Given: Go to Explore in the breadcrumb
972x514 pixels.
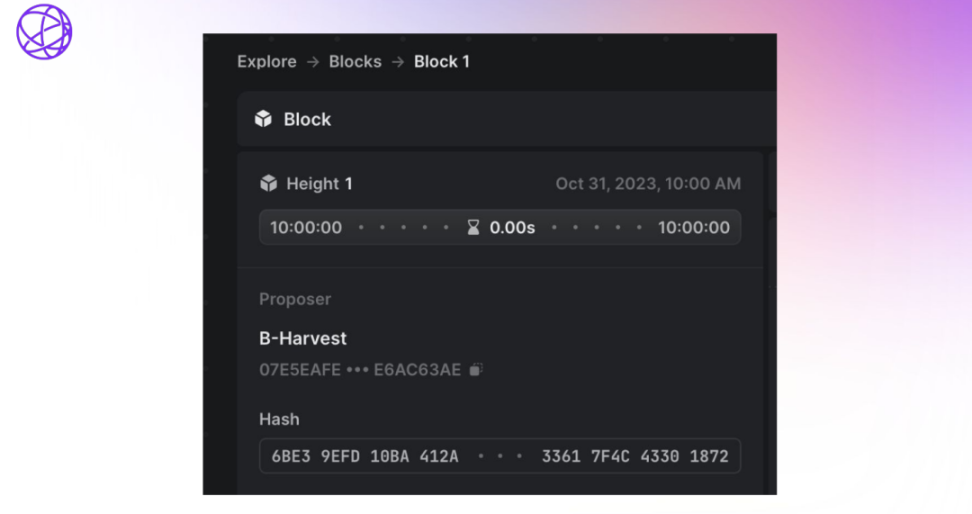Looking at the screenshot, I should [x=267, y=62].
